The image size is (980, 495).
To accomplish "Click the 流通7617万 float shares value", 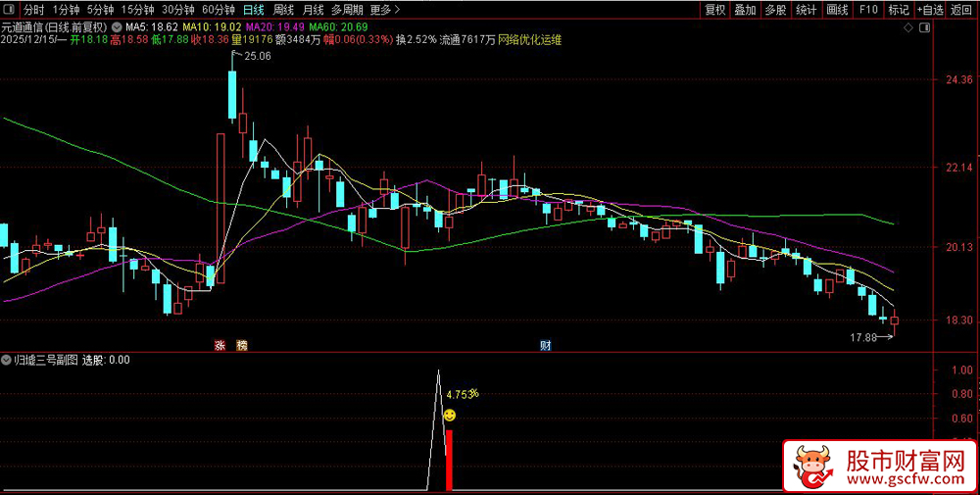I will tap(467, 40).
